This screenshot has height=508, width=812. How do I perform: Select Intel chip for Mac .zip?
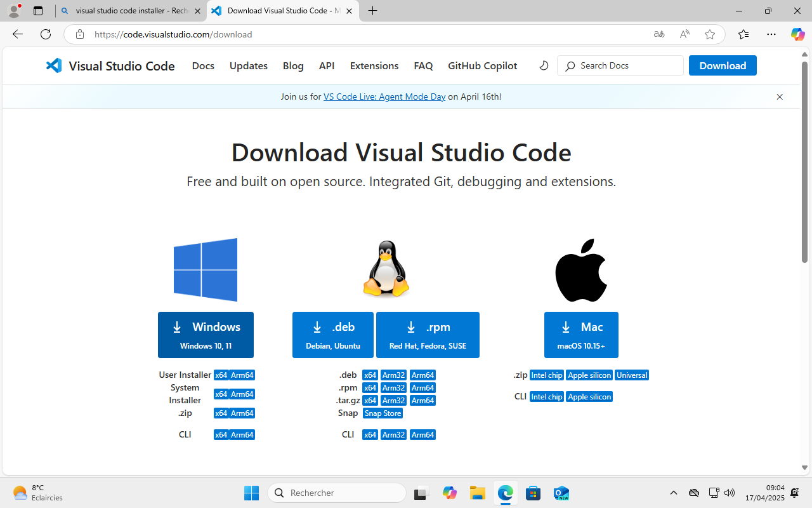click(547, 375)
